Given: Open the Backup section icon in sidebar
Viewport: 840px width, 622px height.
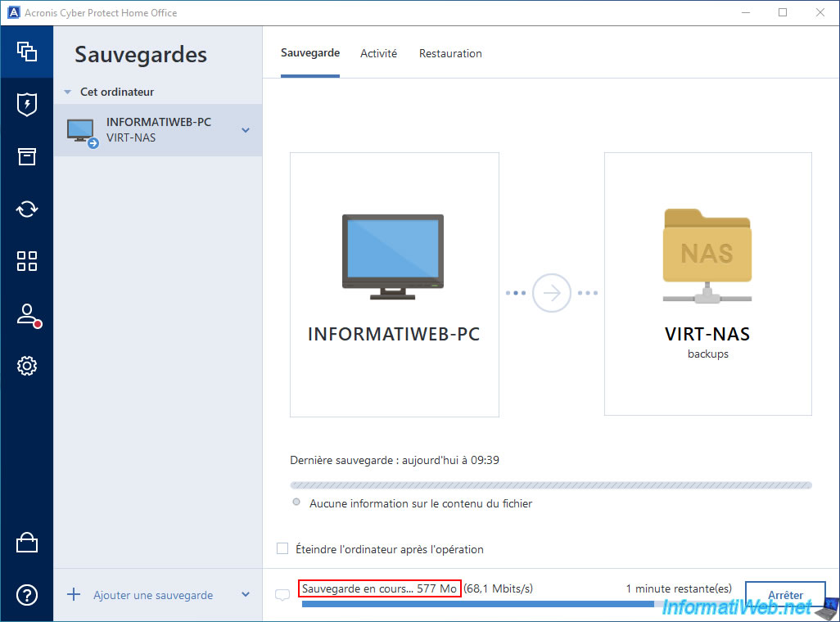Looking at the screenshot, I should pyautogui.click(x=27, y=52).
